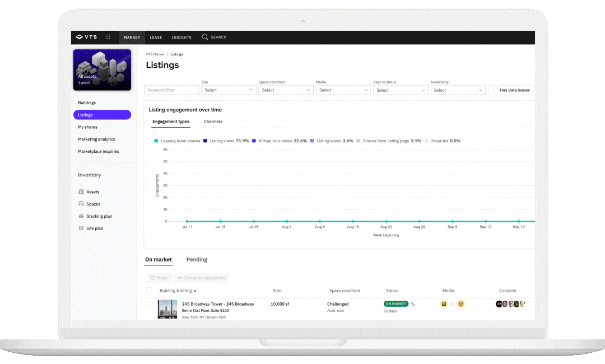
Task: Open the Media filter dropdown
Action: click(343, 90)
